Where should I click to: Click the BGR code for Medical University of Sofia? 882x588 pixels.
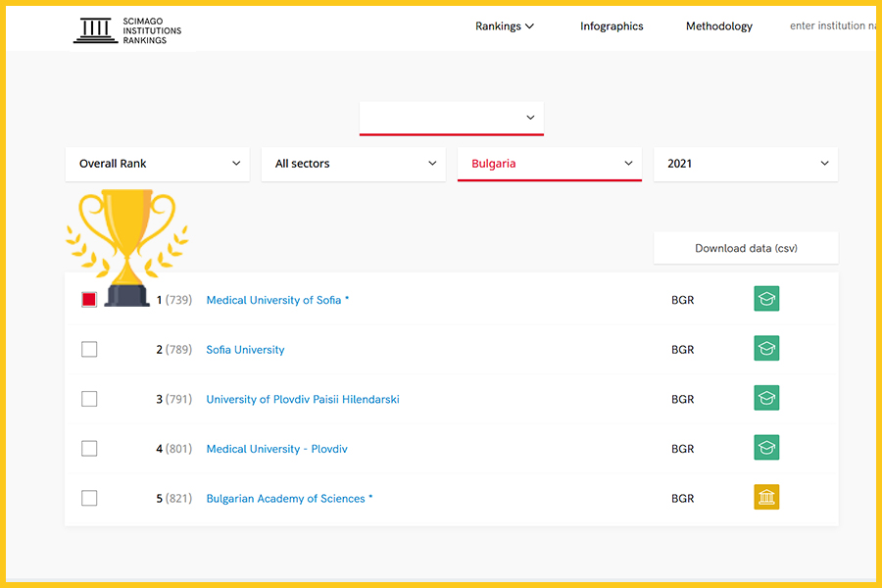click(x=682, y=300)
